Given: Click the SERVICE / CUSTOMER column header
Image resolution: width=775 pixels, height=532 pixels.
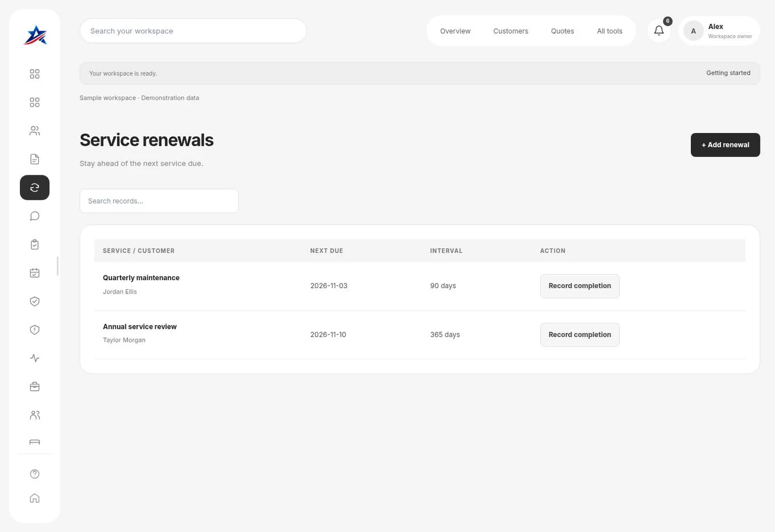Looking at the screenshot, I should [x=139, y=251].
